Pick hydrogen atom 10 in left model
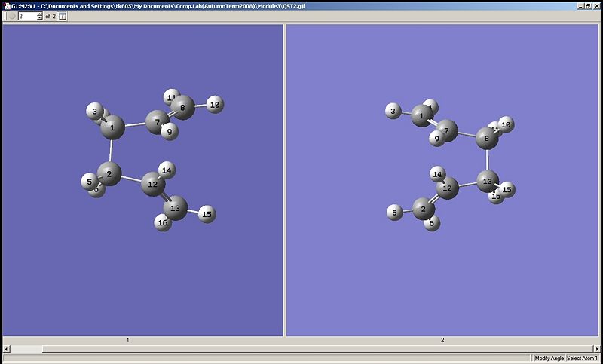603x364 pixels. (x=214, y=105)
